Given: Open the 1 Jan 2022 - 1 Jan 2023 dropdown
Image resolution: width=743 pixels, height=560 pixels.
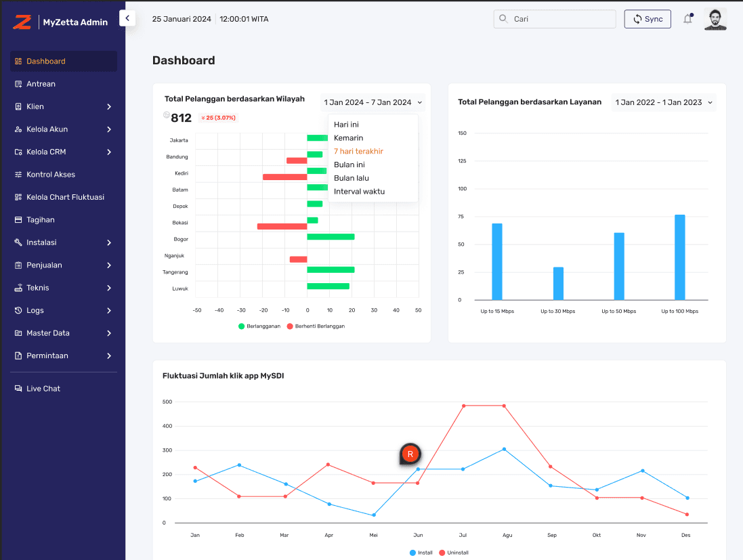Looking at the screenshot, I should click(x=663, y=103).
